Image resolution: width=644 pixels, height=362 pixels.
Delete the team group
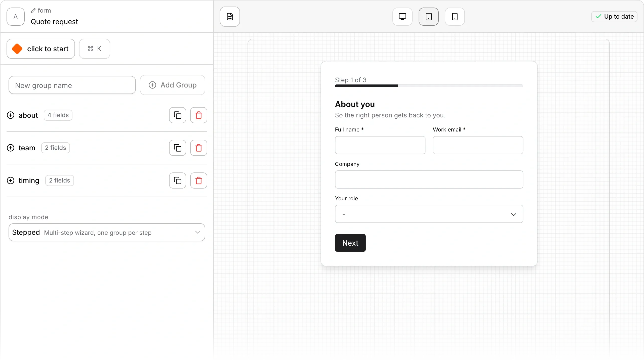[x=199, y=148]
